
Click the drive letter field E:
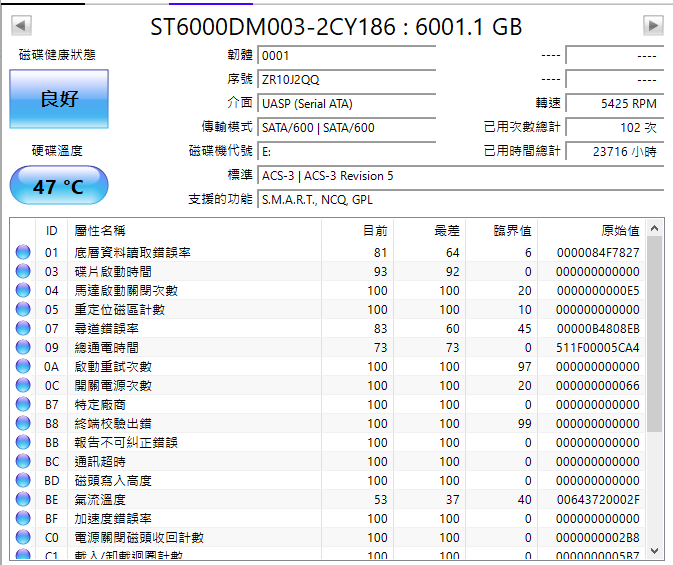(x=347, y=152)
